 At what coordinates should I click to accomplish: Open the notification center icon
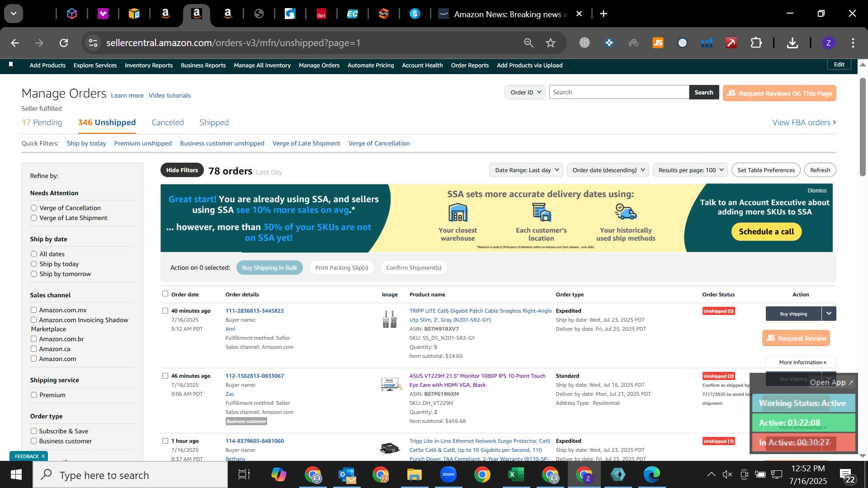point(847,475)
